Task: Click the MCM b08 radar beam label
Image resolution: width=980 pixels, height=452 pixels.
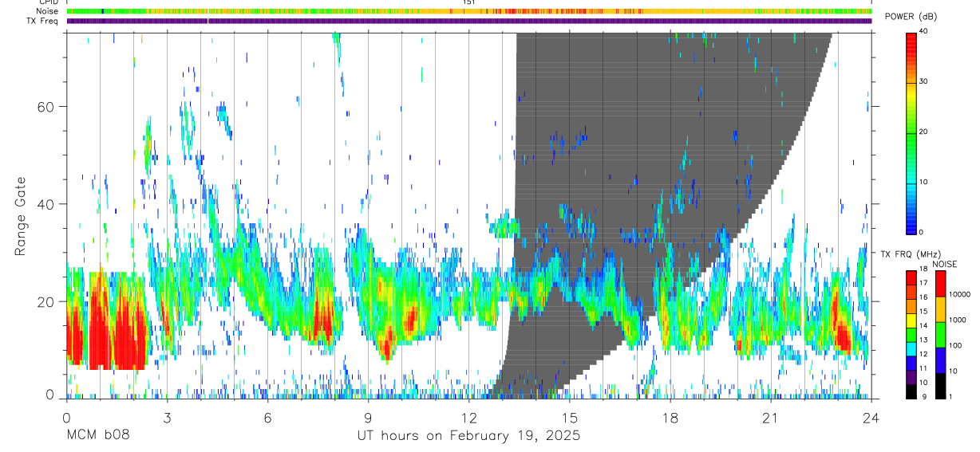Action: point(97,436)
